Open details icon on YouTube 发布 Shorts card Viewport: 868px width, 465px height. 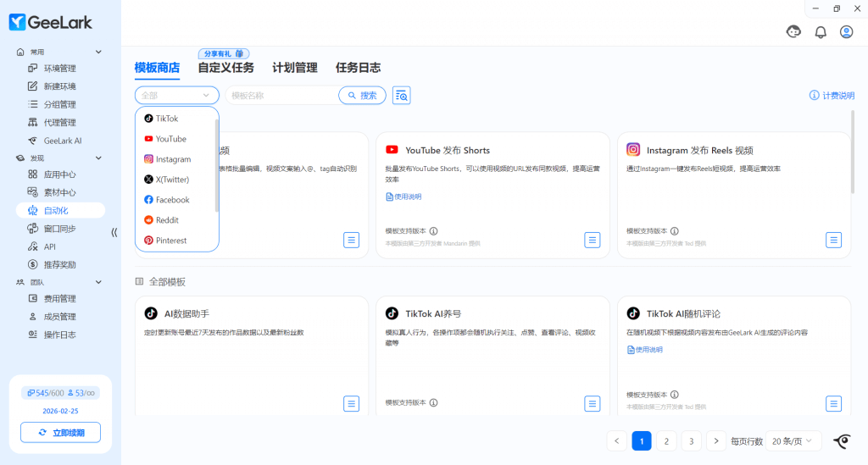[x=593, y=240]
